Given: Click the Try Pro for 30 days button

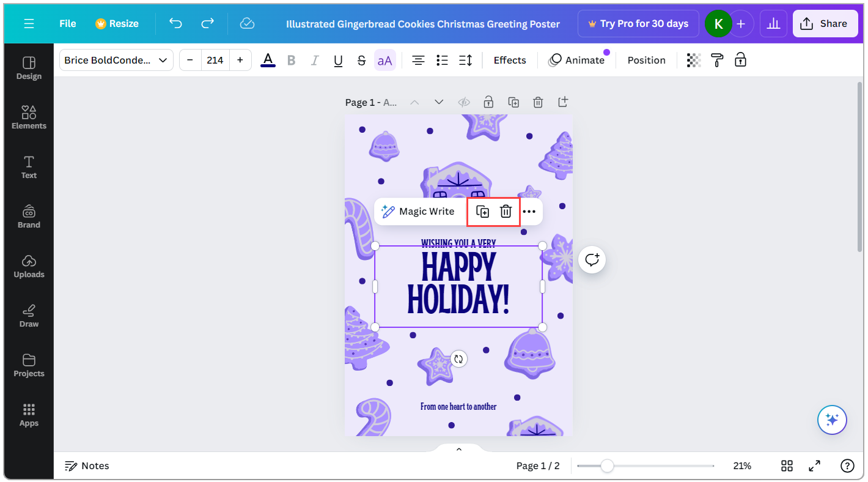Looking at the screenshot, I should (638, 23).
